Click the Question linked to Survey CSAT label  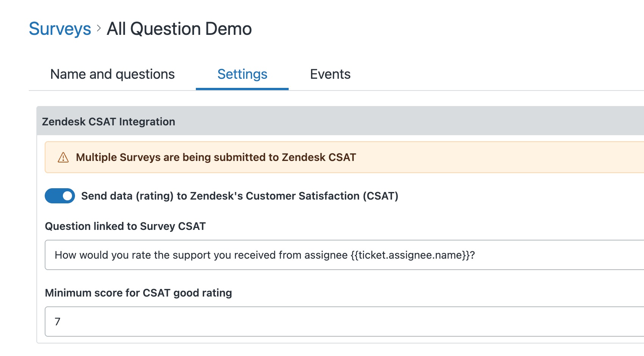[125, 226]
